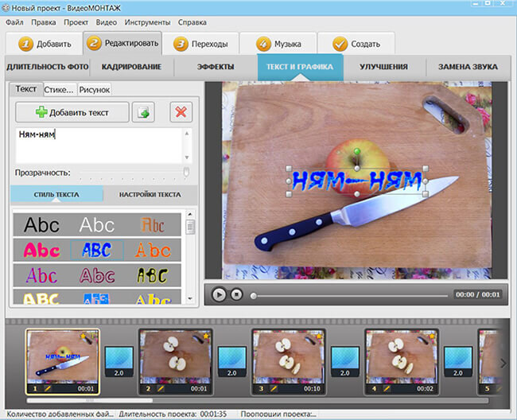The height and width of the screenshot is (420, 517).
Task: Click star icon on clip 2
Action: pos(206,336)
